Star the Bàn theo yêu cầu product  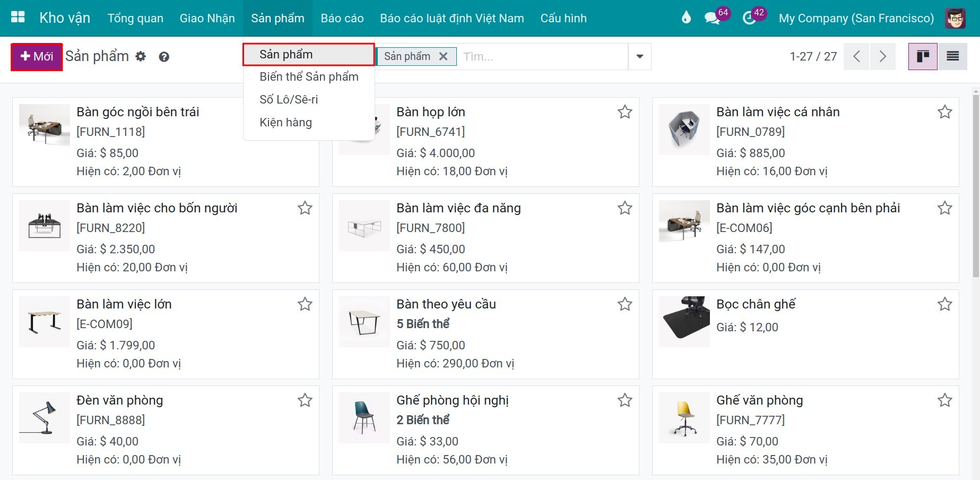(625, 304)
